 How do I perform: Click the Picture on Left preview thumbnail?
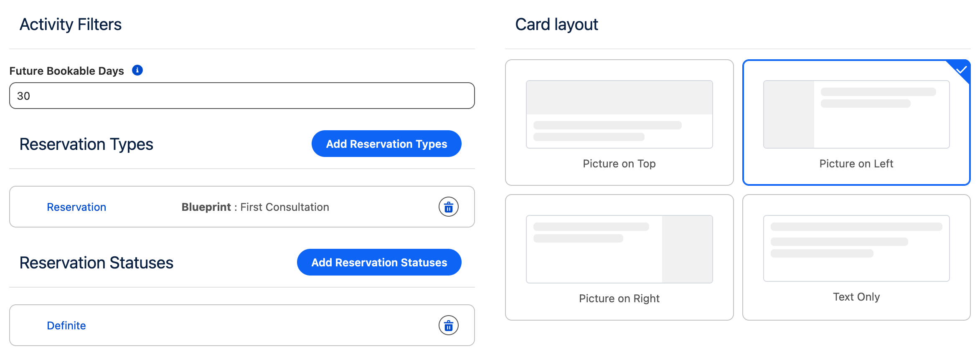[x=856, y=114]
